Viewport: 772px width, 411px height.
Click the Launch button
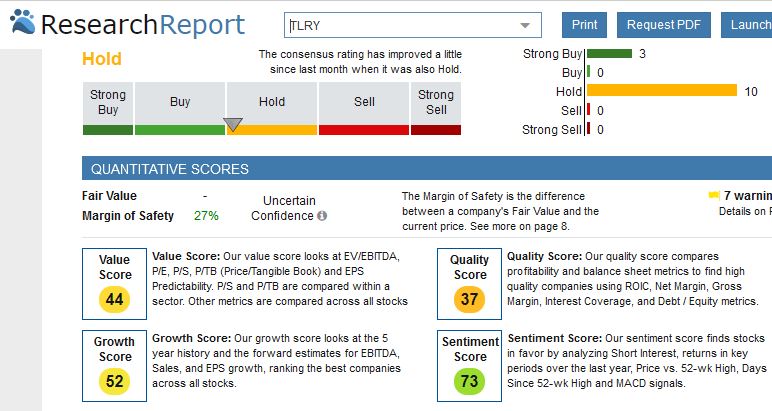pyautogui.click(x=750, y=25)
